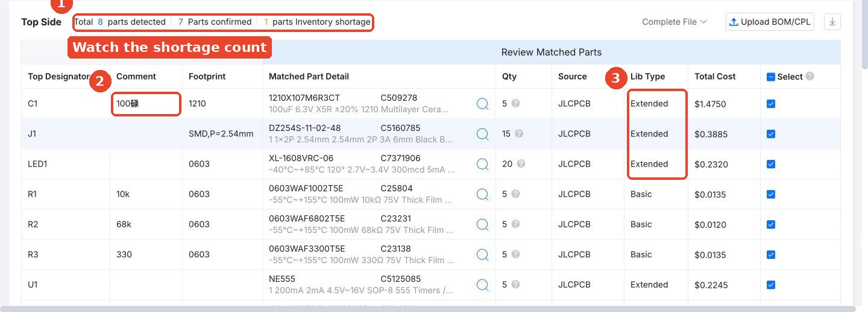Click the Qty column header
This screenshot has width=868, height=312.
[x=509, y=77]
